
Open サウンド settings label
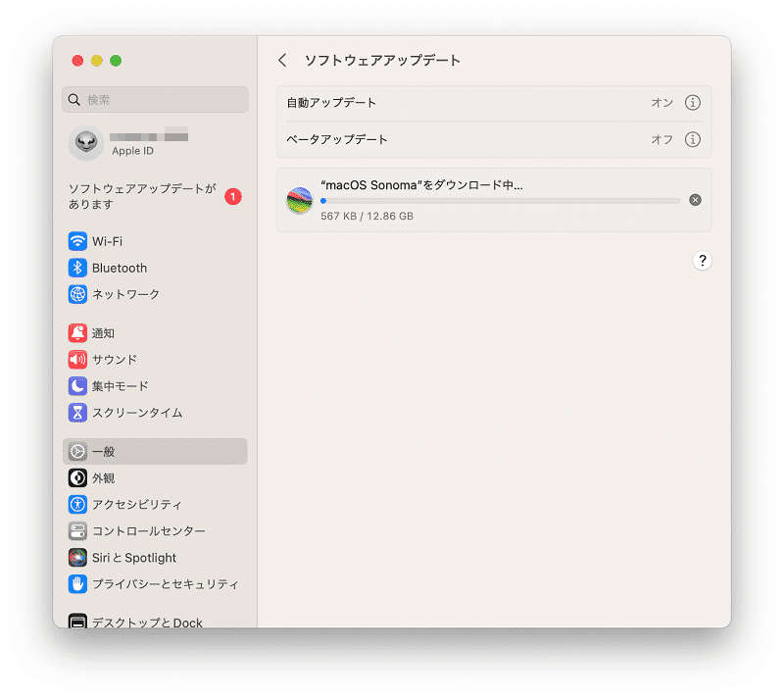[x=115, y=360]
